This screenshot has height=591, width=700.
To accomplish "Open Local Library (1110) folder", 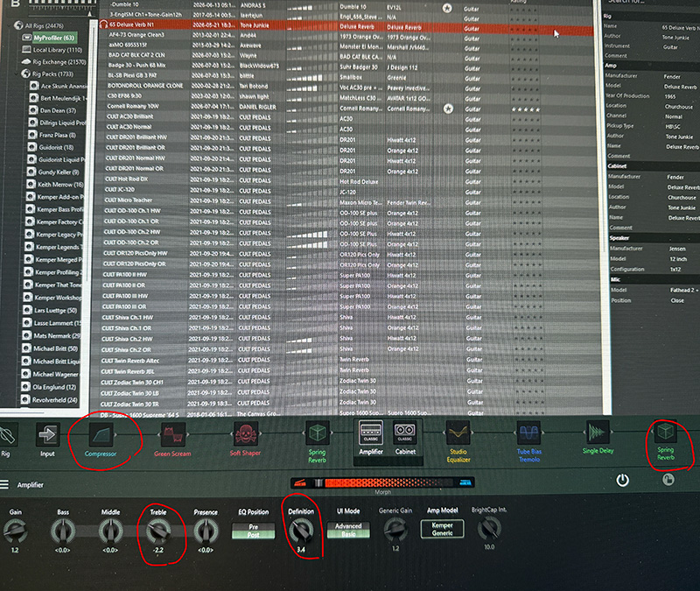I will pos(58,50).
